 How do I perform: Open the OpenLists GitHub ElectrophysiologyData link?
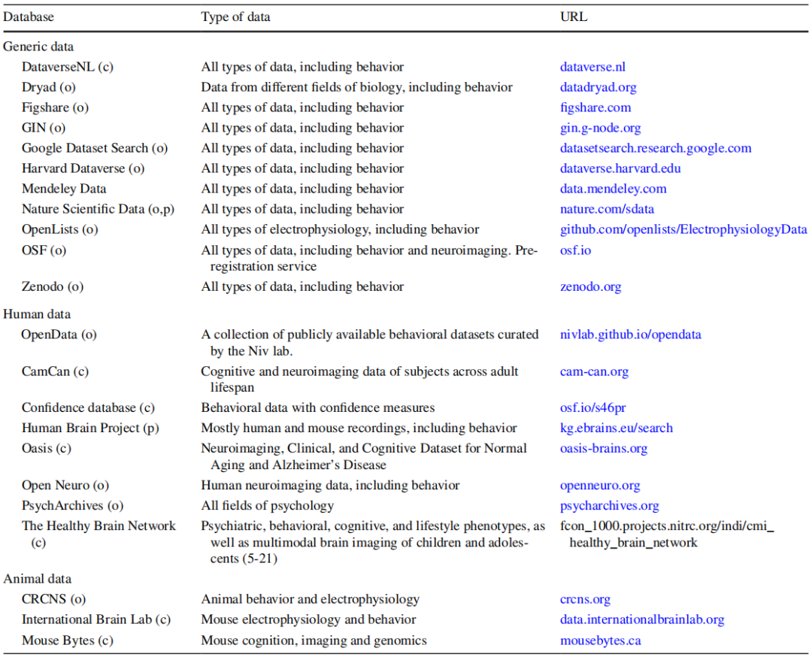pos(683,229)
